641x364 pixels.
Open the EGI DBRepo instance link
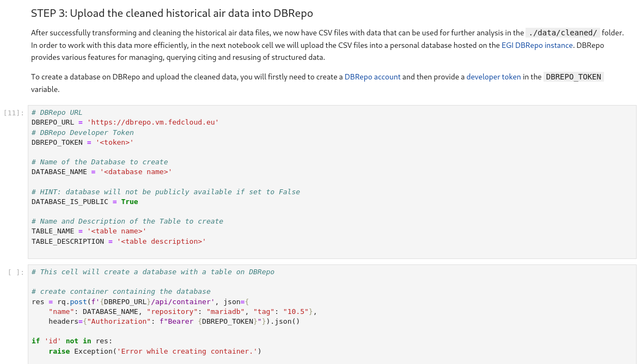tap(537, 45)
